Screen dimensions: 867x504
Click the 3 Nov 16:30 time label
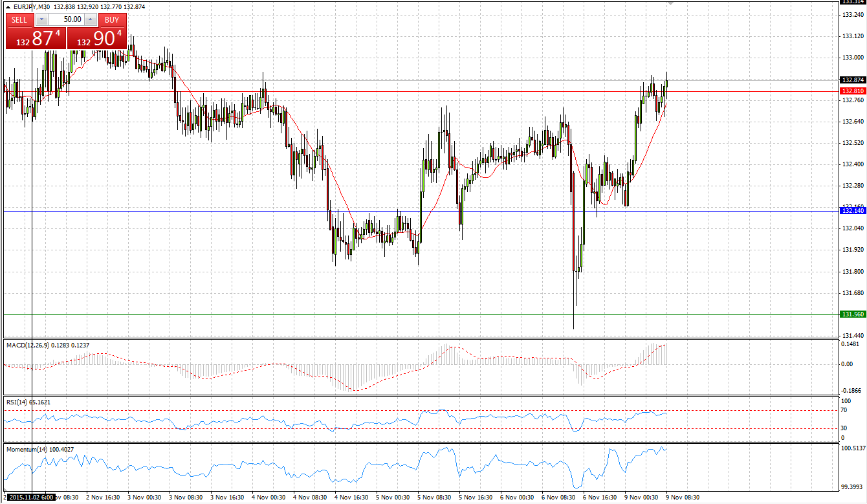point(227,498)
